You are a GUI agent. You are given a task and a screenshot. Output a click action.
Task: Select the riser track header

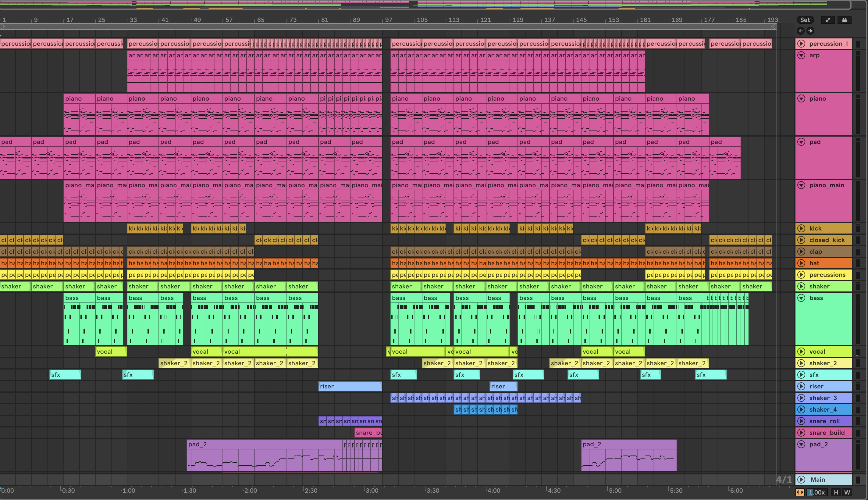coord(831,386)
